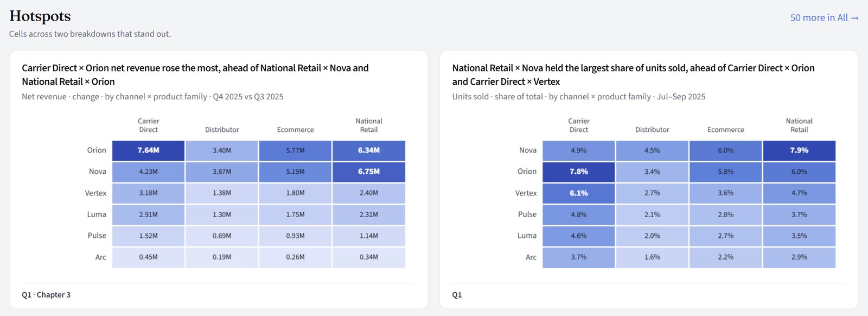This screenshot has height=316, width=868.
Task: Open the Carrier Direct × Orion net revenue card title
Action: pos(195,75)
